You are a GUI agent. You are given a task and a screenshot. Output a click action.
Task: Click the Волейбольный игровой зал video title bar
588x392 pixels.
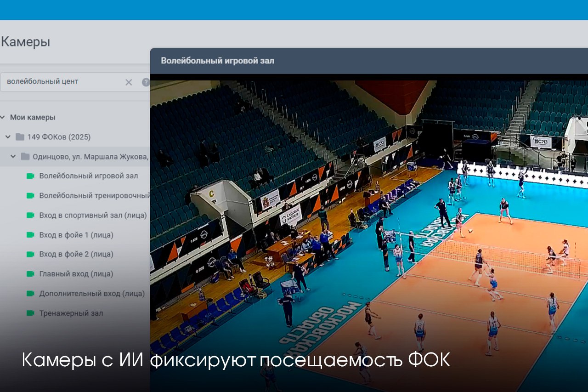tap(368, 61)
